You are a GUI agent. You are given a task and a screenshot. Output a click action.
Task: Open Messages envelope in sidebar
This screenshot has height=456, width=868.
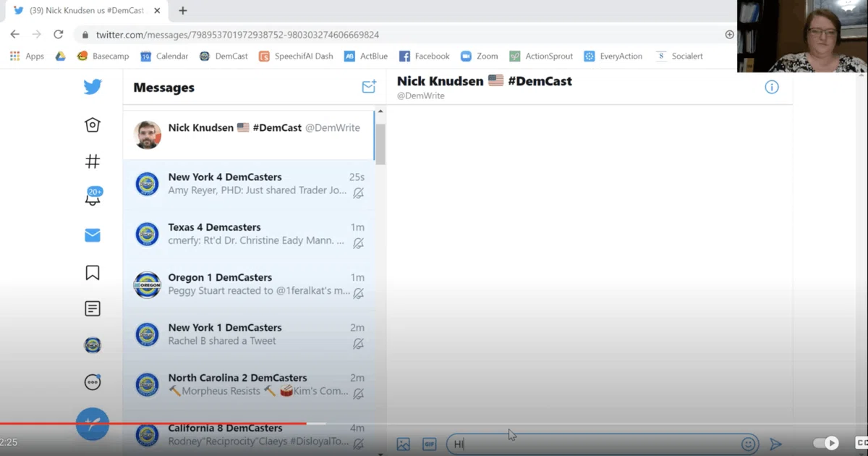pyautogui.click(x=93, y=235)
